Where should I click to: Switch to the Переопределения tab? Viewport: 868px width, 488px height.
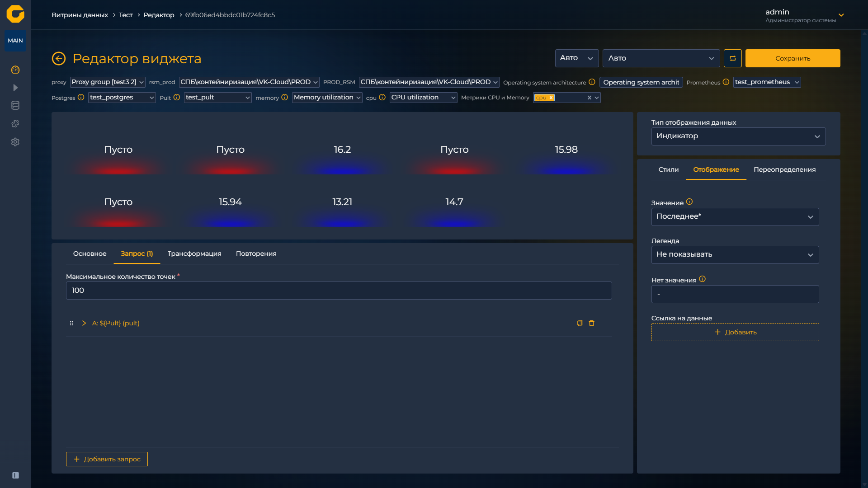[x=784, y=170]
